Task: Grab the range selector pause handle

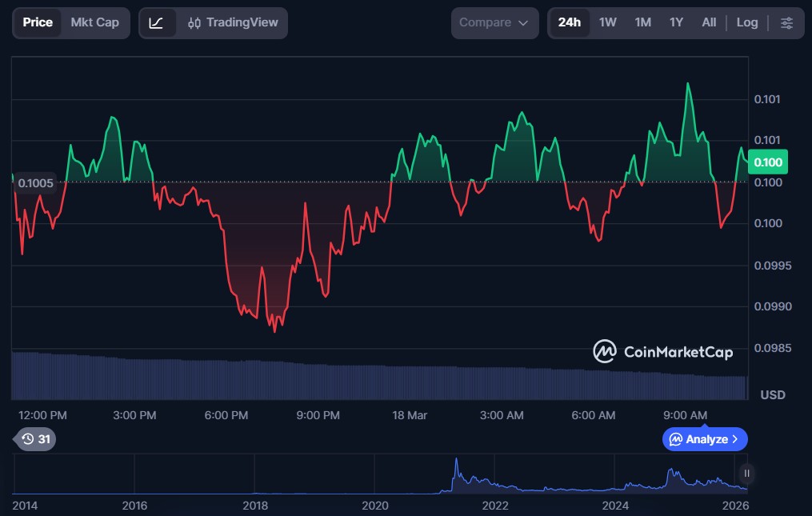Action: [x=746, y=472]
